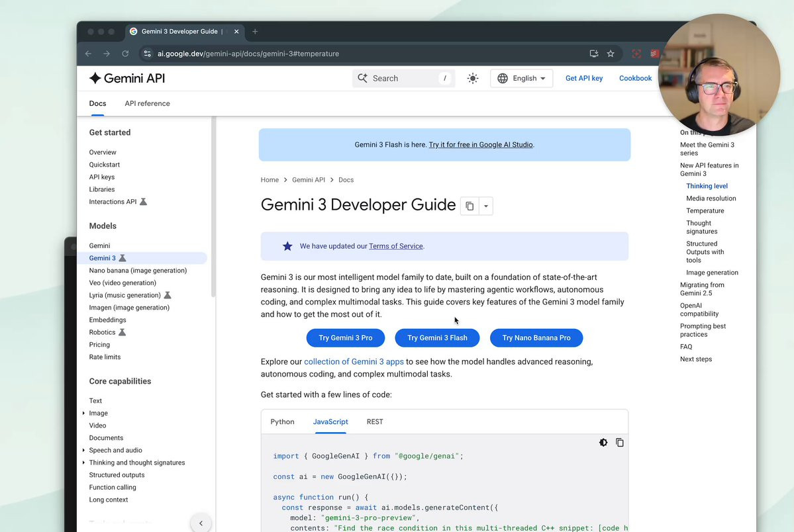Select the Python code tab
The height and width of the screenshot is (532, 794).
(x=282, y=421)
